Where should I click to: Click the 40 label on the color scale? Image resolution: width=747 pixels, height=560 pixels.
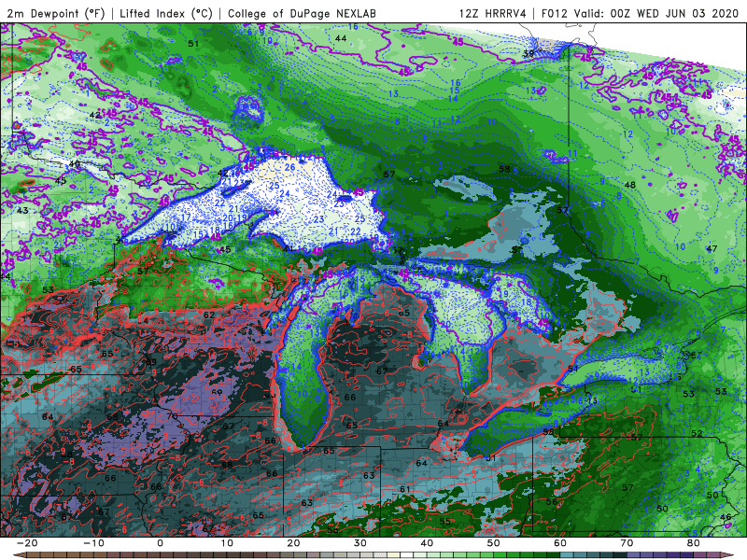pos(427,543)
